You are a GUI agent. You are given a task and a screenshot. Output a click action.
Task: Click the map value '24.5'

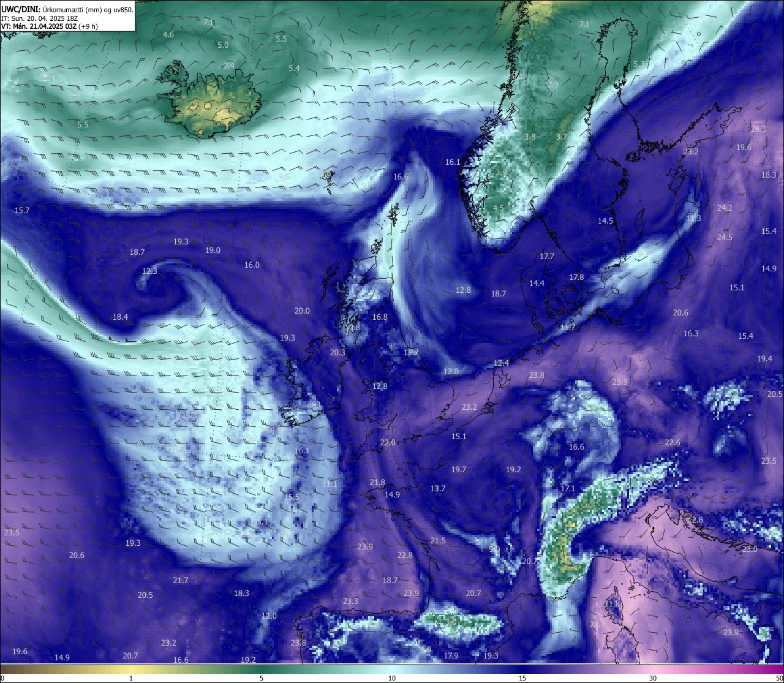[725, 238]
